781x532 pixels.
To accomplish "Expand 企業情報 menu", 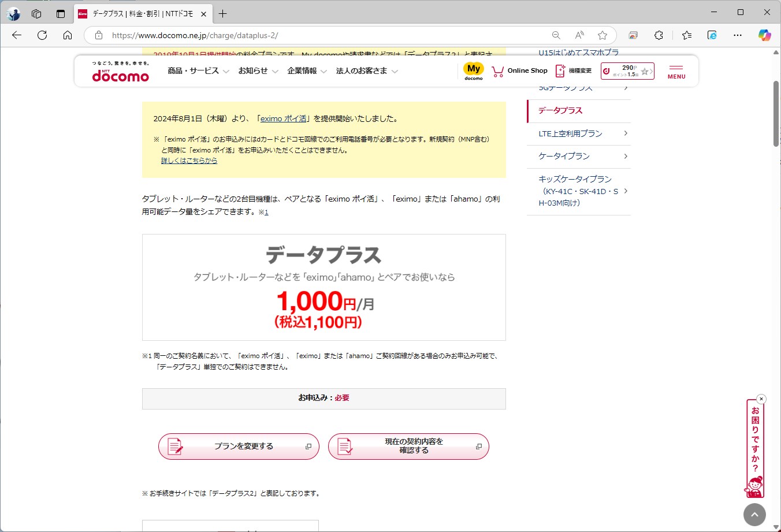I will tap(307, 71).
